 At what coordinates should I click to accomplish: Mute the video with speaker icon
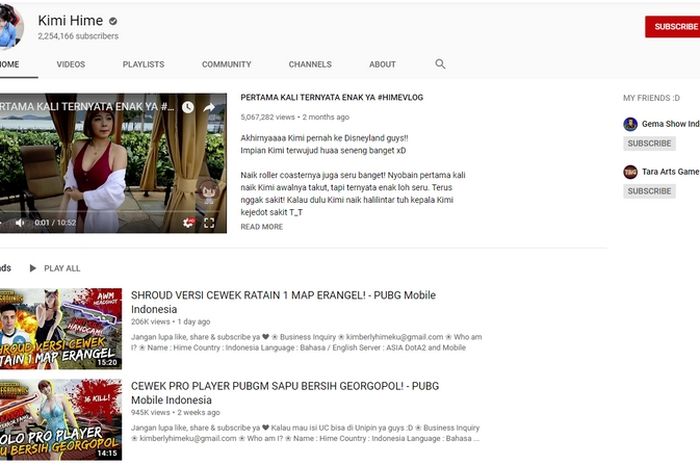tap(19, 223)
